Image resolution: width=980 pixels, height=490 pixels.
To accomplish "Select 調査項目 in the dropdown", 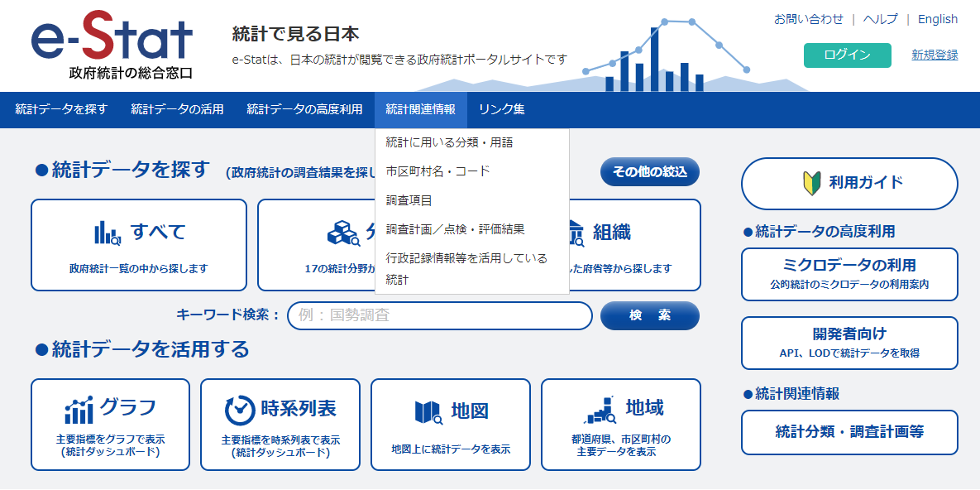I will click(409, 200).
